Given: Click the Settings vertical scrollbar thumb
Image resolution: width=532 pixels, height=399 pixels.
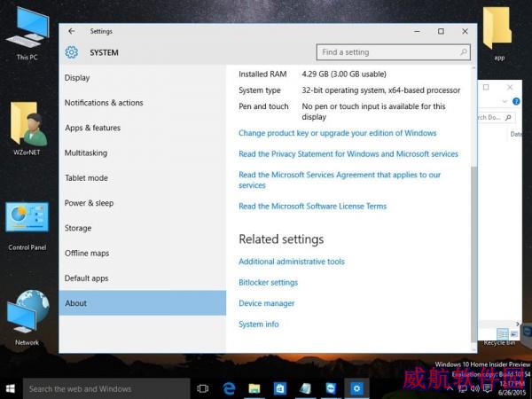Looking at the screenshot, I should [x=474, y=254].
